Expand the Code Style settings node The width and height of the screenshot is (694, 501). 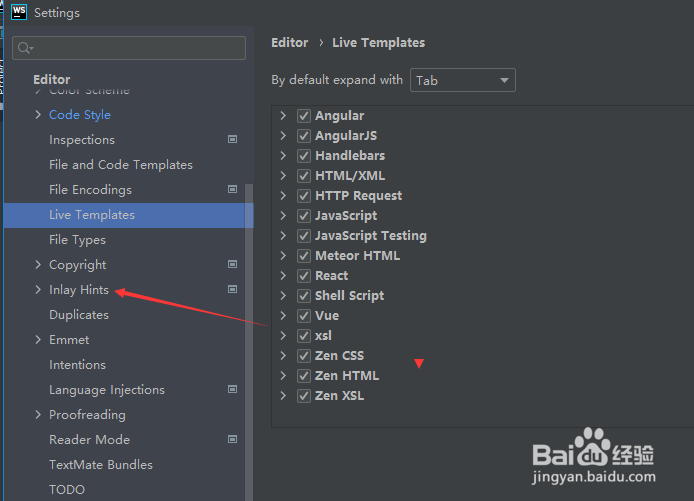(x=38, y=115)
